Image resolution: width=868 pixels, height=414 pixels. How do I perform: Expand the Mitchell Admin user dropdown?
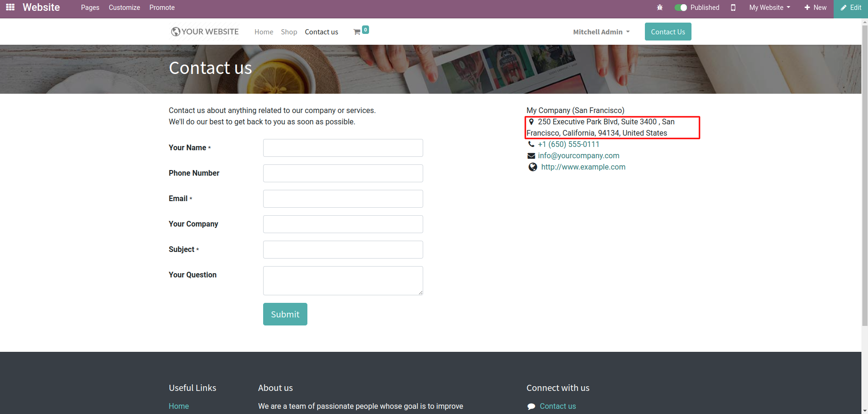(x=601, y=32)
